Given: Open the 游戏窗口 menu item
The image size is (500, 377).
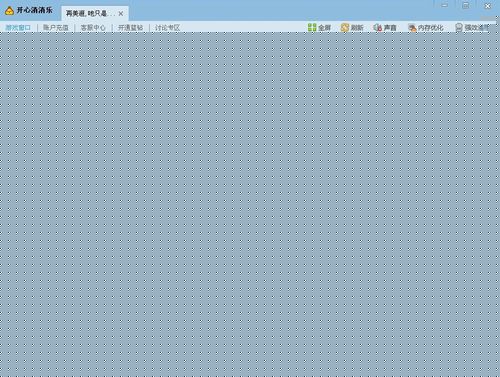Looking at the screenshot, I should click(18, 28).
